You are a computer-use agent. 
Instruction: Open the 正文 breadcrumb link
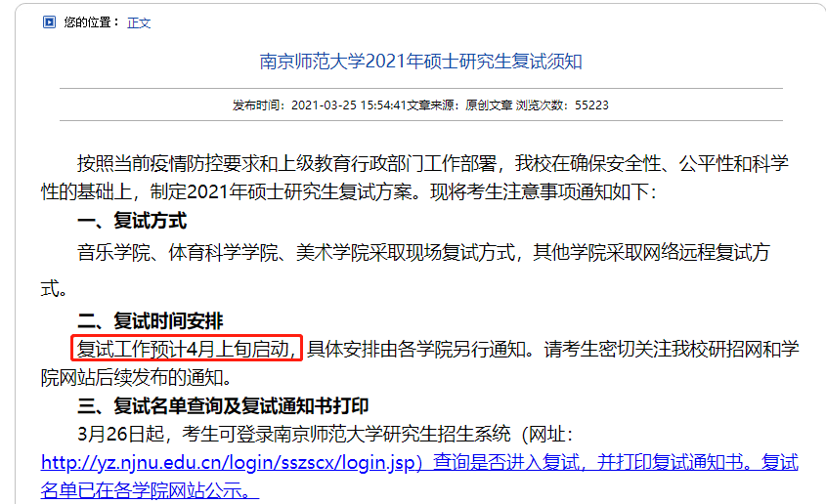[139, 22]
